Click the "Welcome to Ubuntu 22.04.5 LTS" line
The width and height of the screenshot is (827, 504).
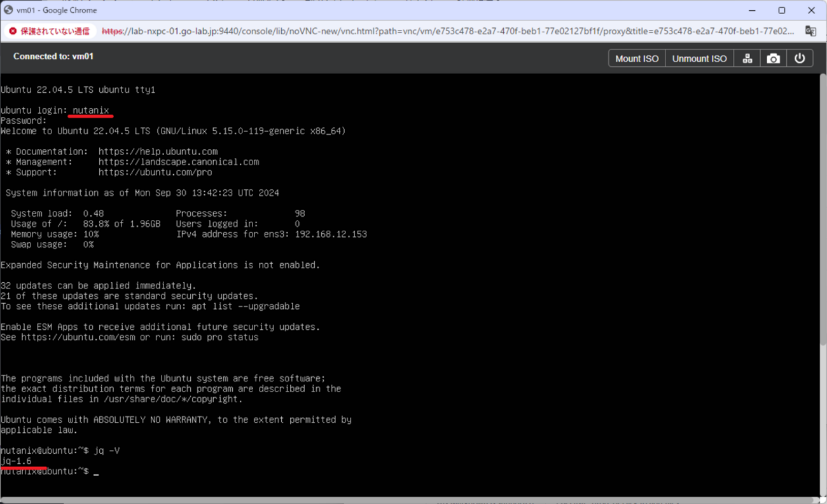pos(173,131)
